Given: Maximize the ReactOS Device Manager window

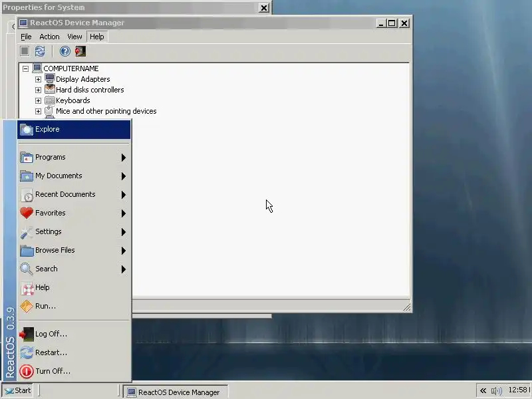Looking at the screenshot, I should pyautogui.click(x=392, y=23).
